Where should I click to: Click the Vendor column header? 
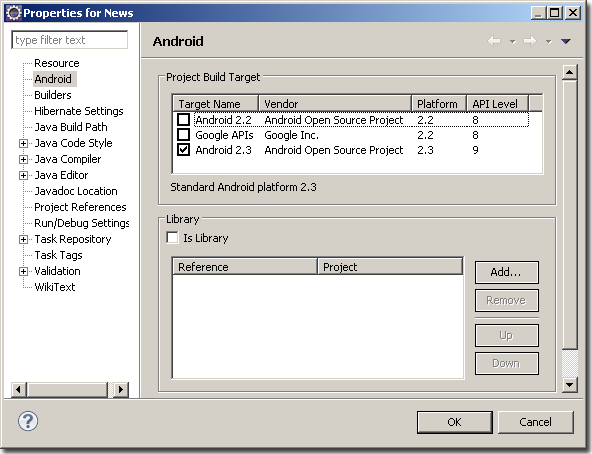point(335,103)
